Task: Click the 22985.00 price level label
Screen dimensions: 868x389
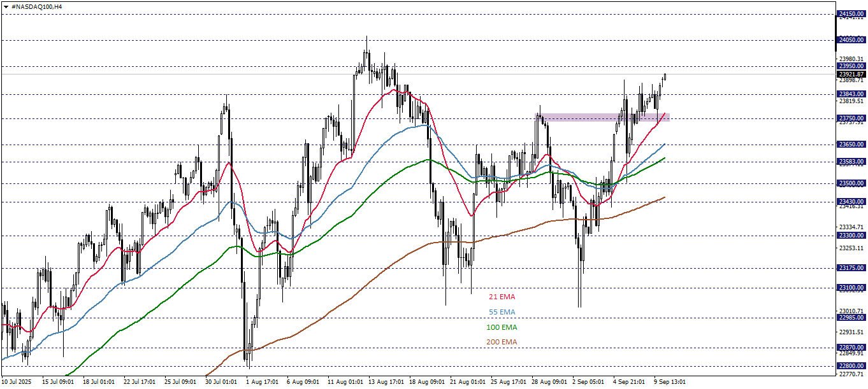Action: [851, 318]
